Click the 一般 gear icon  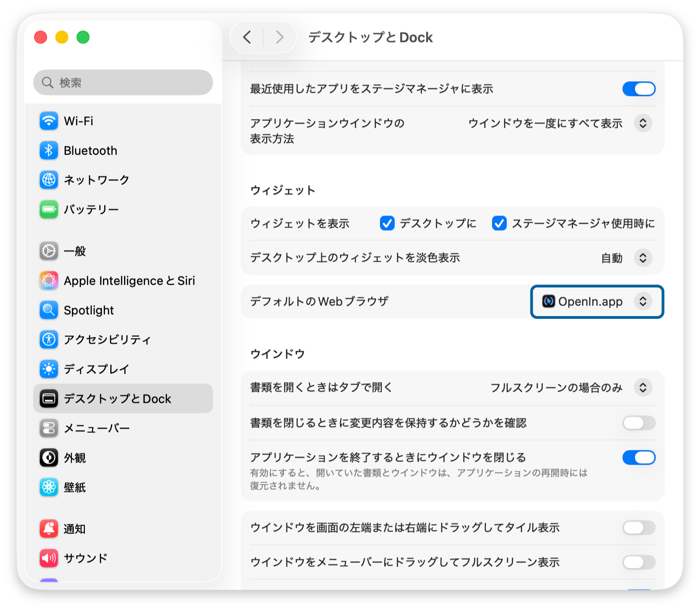[x=49, y=251]
